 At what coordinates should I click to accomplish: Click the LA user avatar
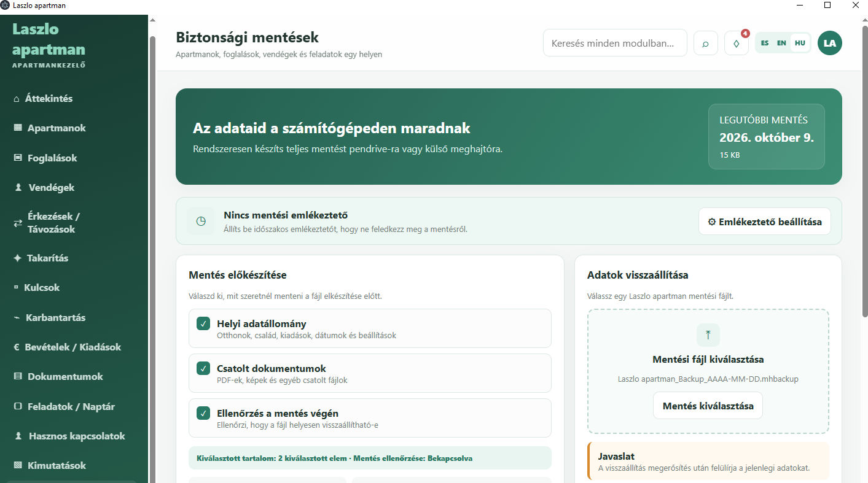[830, 43]
